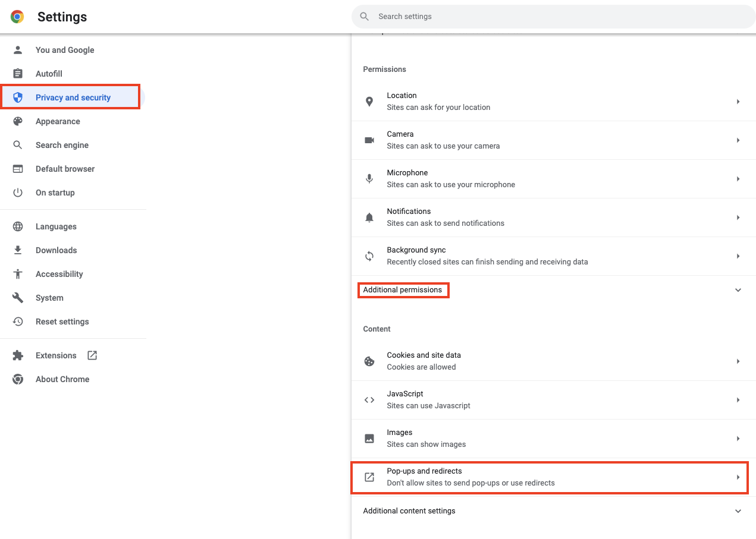Click the Background sync arrows icon
This screenshot has height=539, width=756.
coord(369,256)
